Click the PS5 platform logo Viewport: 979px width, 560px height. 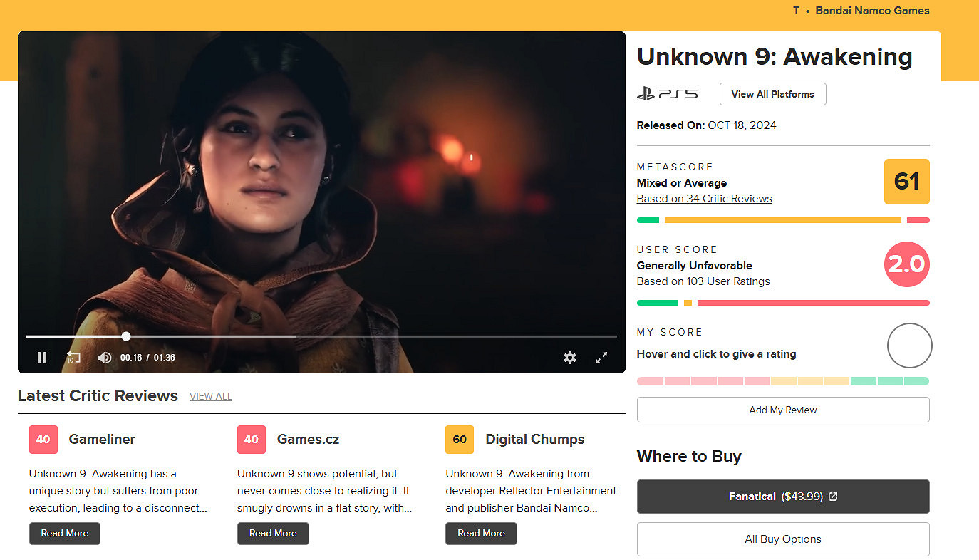[667, 94]
